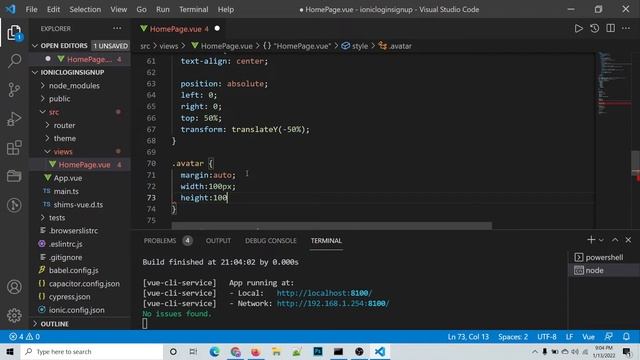The width and height of the screenshot is (640, 360).
Task: Change indentation via Spaces: 2
Action: pos(513,337)
